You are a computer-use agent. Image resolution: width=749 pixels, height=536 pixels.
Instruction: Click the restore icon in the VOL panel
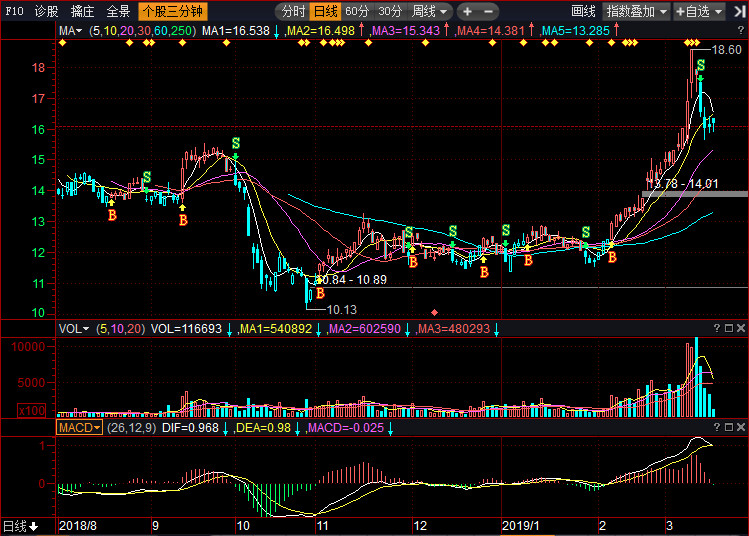coord(729,327)
